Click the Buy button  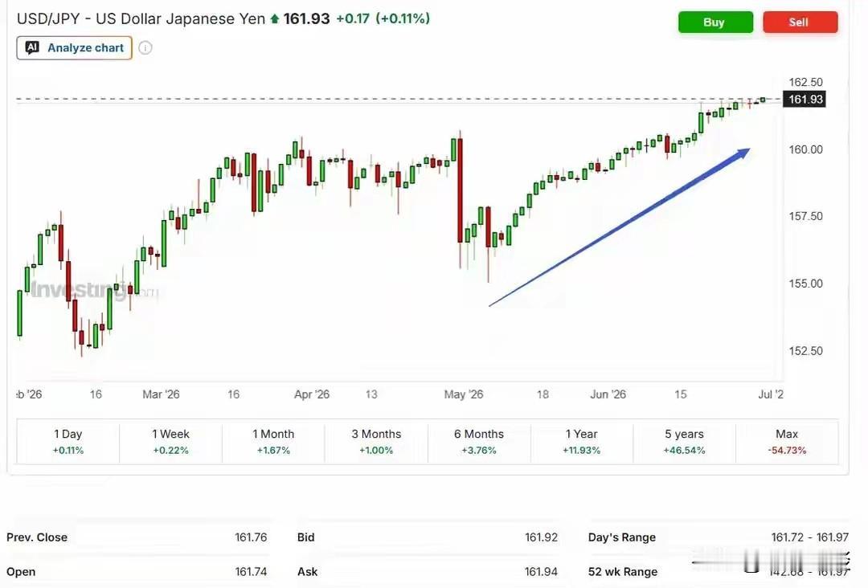point(715,22)
